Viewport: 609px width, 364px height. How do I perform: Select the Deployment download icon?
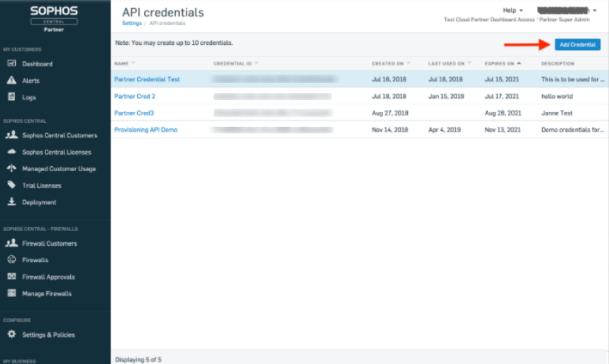click(11, 202)
